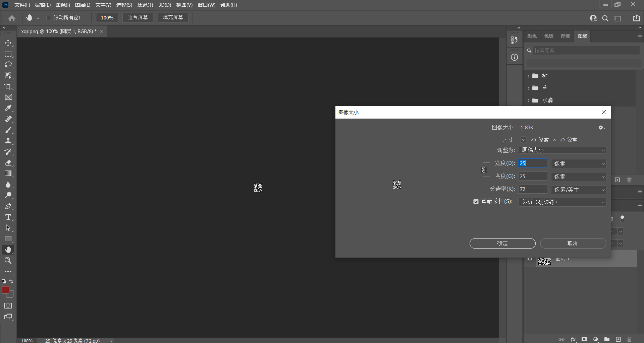Open the Filter menu
644x343 pixels.
(145, 5)
